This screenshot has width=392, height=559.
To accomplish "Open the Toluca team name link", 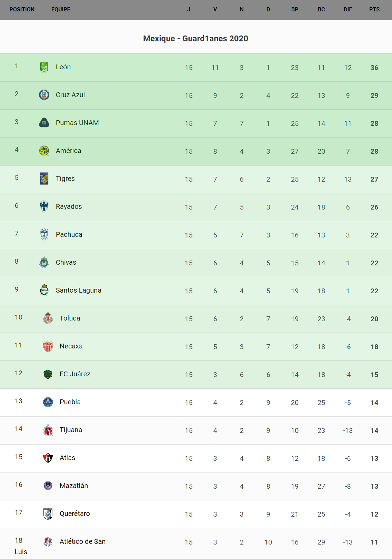I will pos(70,318).
